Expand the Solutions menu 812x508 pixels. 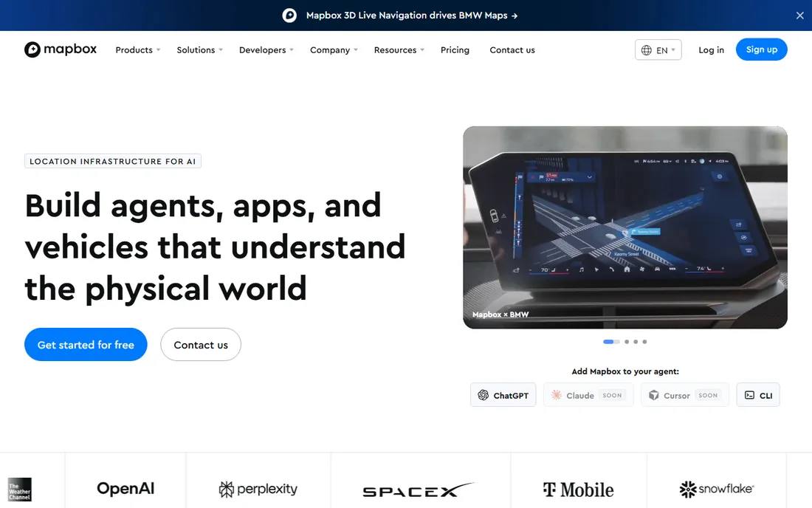point(200,50)
